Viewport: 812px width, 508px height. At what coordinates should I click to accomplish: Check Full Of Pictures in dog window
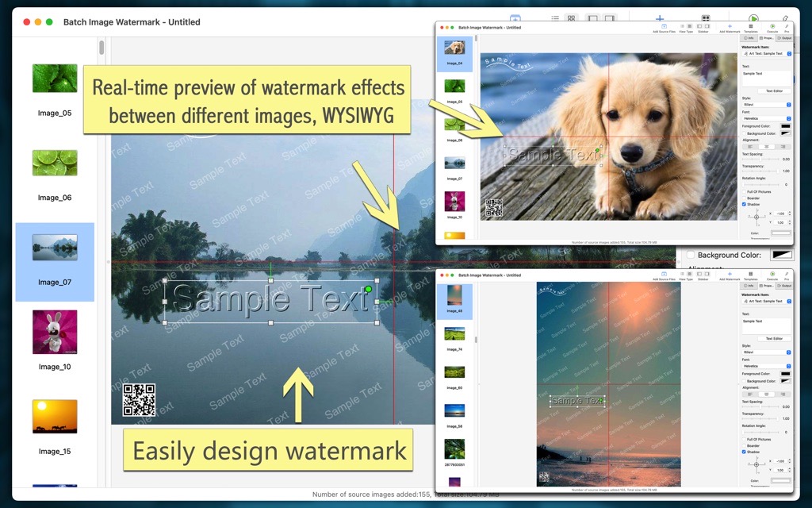pos(744,192)
